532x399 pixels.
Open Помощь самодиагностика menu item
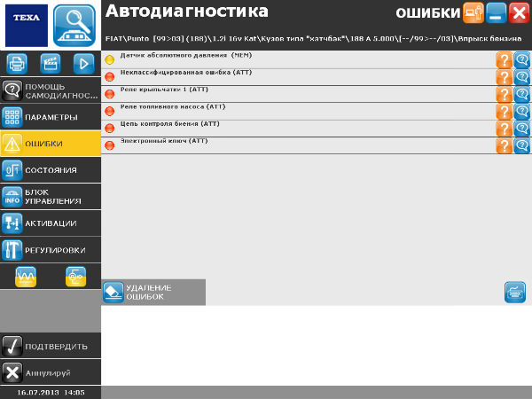(51, 90)
